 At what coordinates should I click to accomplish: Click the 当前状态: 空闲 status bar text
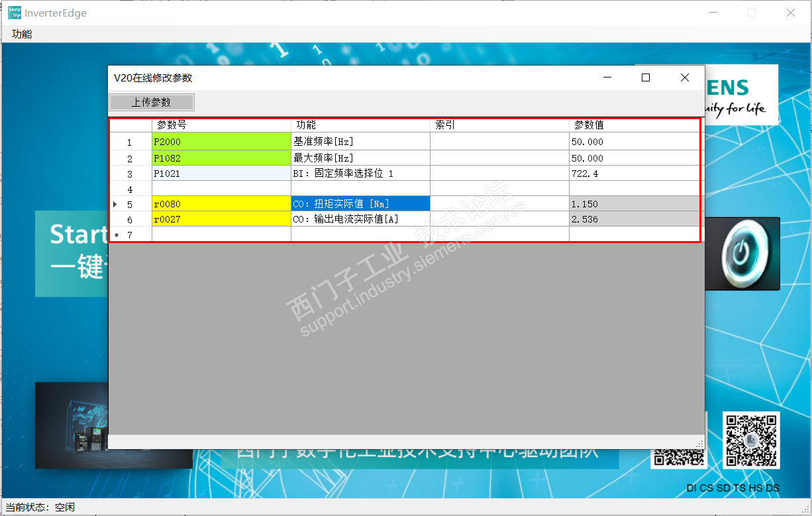coord(40,507)
